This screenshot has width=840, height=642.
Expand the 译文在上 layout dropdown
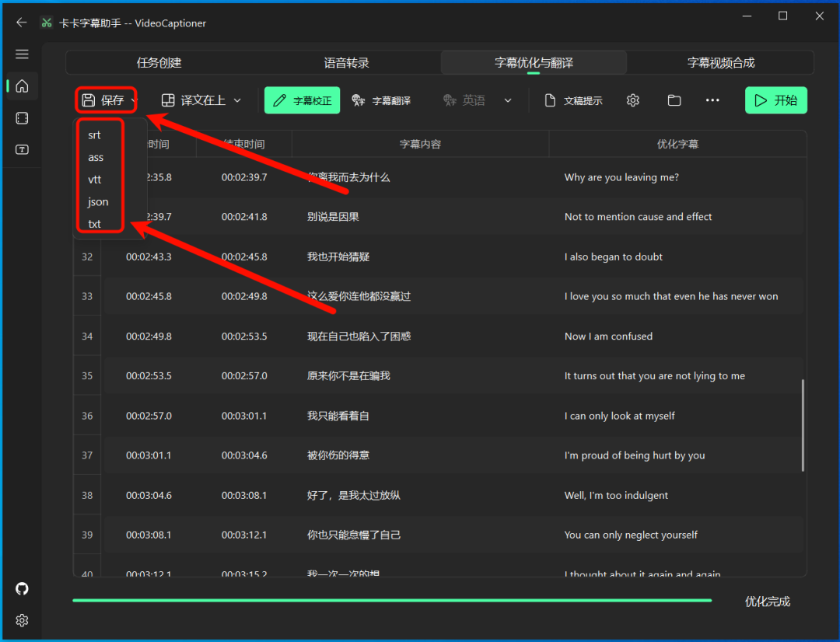tap(201, 100)
